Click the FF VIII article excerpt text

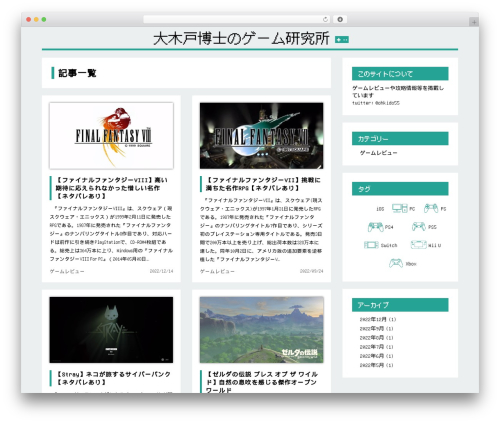click(x=111, y=234)
